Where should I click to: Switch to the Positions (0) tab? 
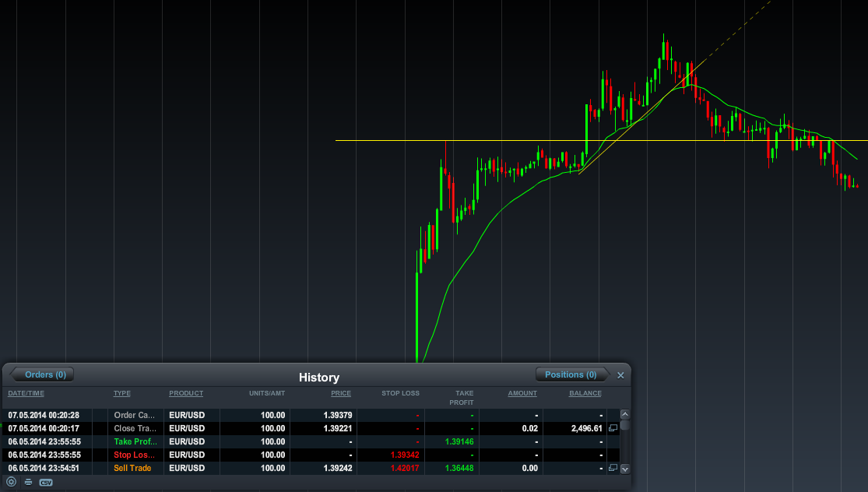tap(571, 374)
